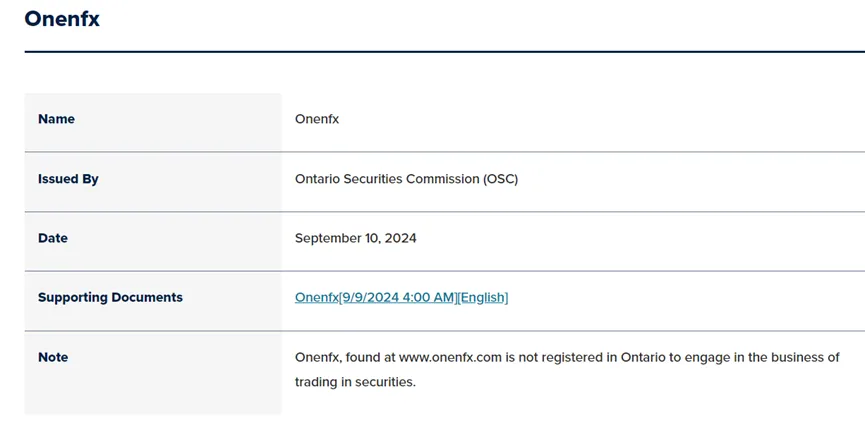Click www.onenfx.com text in the note
The height and width of the screenshot is (423, 865).
coord(450,357)
